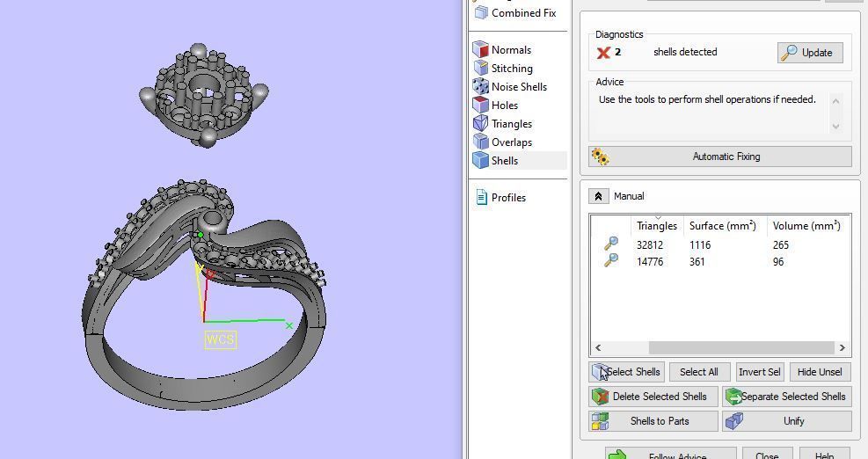Activate the Select Shells tool
Image resolution: width=868 pixels, height=459 pixels.
(x=627, y=372)
